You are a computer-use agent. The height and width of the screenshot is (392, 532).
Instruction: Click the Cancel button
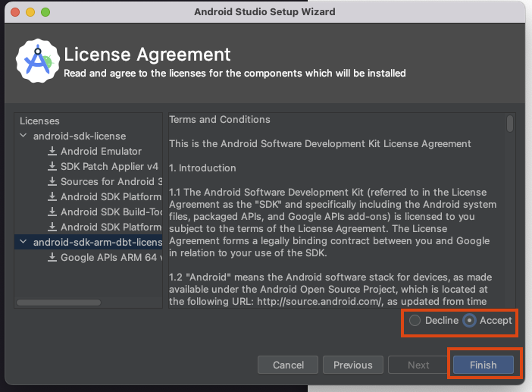coord(288,365)
